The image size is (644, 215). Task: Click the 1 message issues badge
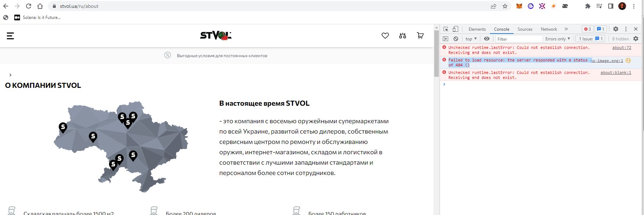point(600,29)
